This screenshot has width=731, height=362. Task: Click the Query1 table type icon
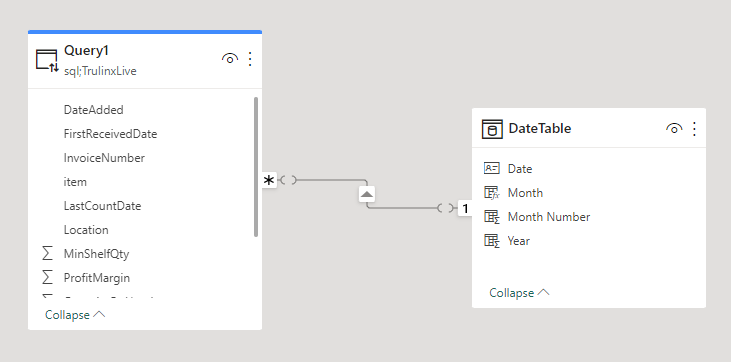pyautogui.click(x=47, y=60)
